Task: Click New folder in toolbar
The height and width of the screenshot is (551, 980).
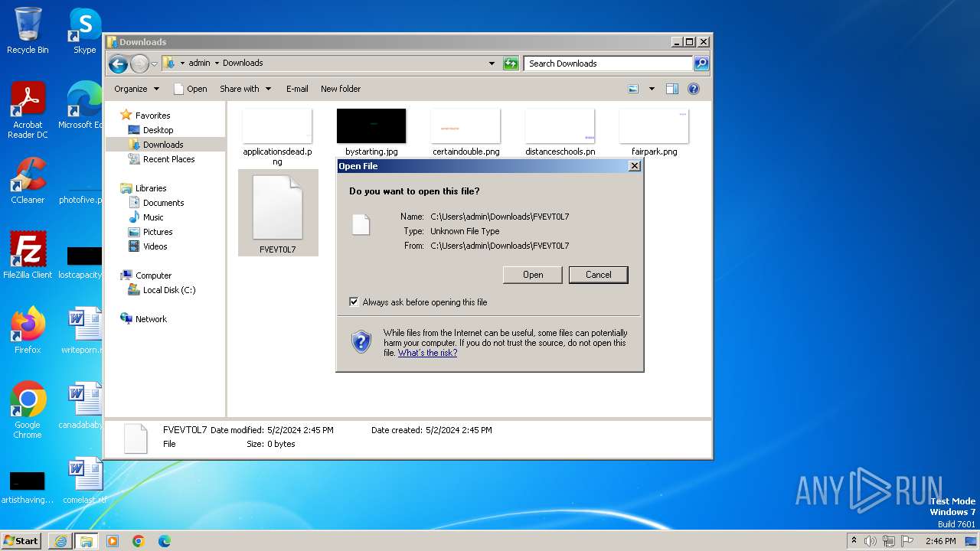Action: (x=341, y=89)
